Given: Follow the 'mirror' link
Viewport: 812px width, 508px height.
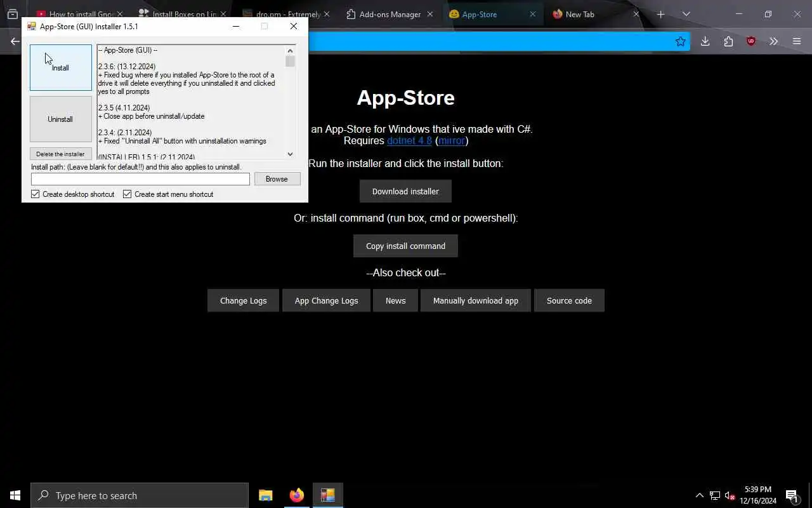Looking at the screenshot, I should [x=452, y=140].
